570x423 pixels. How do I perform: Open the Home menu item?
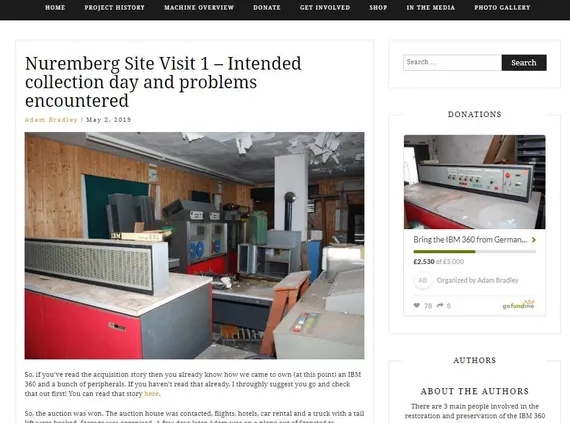click(x=55, y=8)
